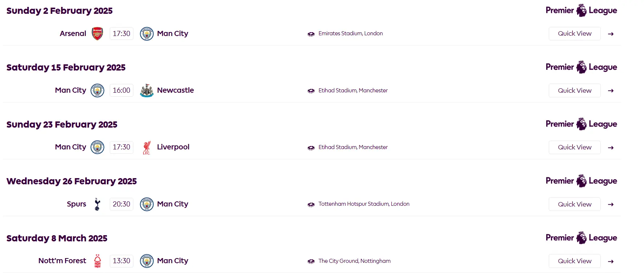The height and width of the screenshot is (273, 644).
Task: Expand Quick View for Spurs vs Man City
Action: [x=575, y=204]
